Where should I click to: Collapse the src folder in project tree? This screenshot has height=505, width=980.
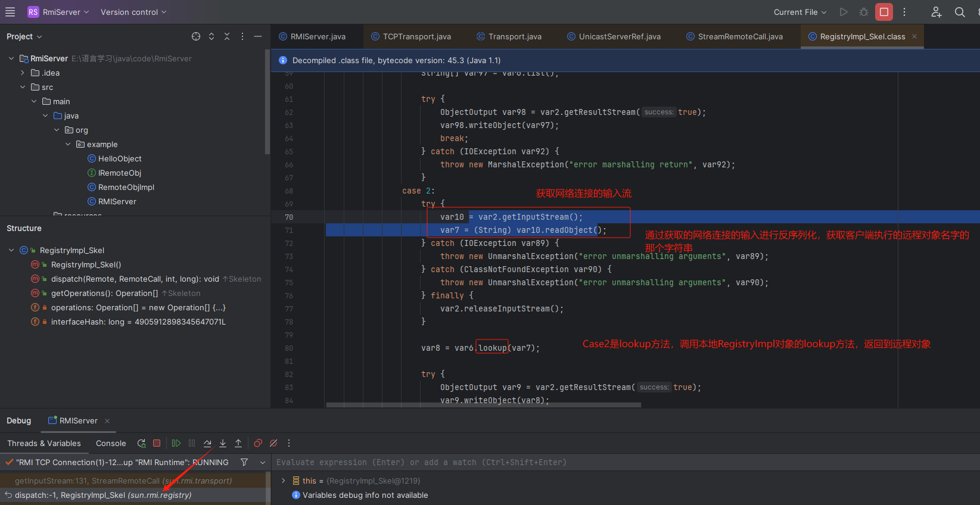pyautogui.click(x=23, y=87)
